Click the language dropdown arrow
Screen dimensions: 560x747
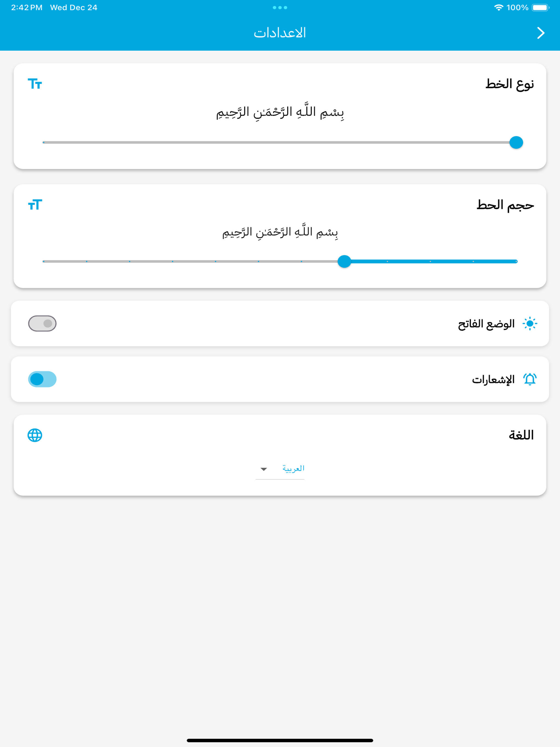pyautogui.click(x=264, y=469)
